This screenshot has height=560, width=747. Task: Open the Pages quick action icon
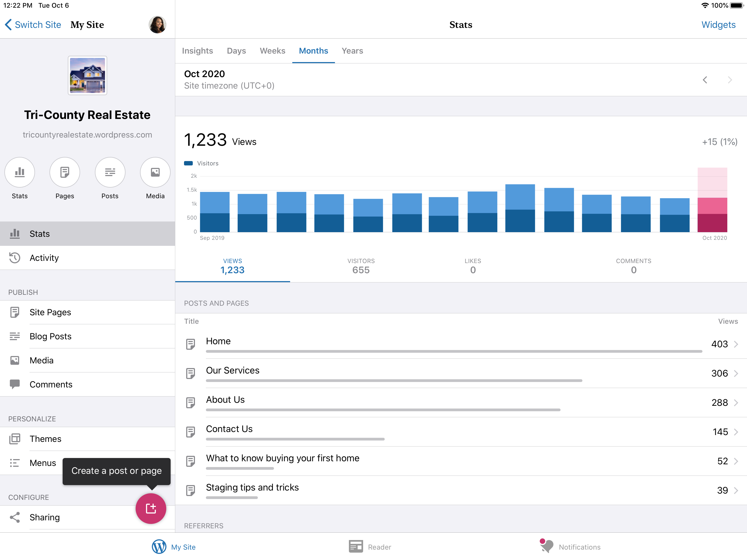65,172
